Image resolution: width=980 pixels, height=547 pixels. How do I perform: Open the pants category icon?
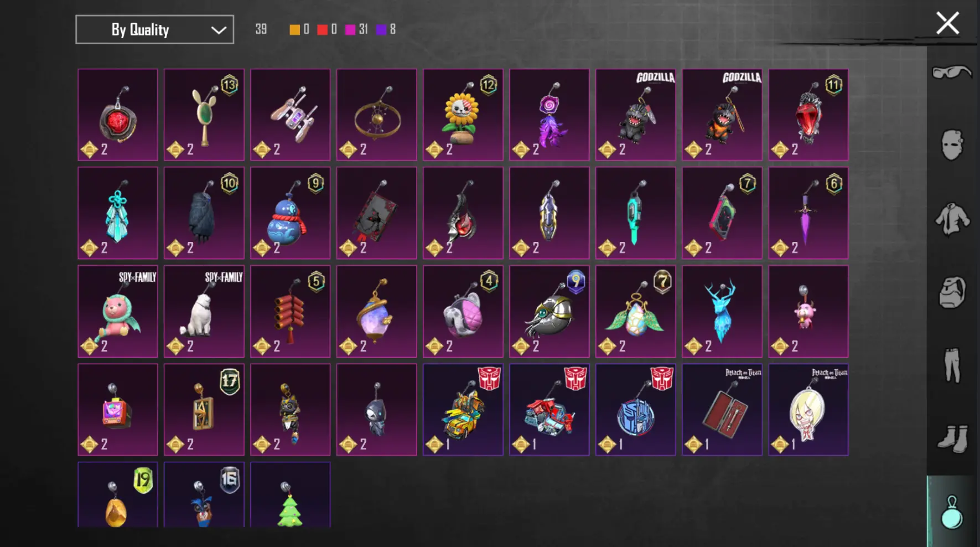(x=952, y=365)
